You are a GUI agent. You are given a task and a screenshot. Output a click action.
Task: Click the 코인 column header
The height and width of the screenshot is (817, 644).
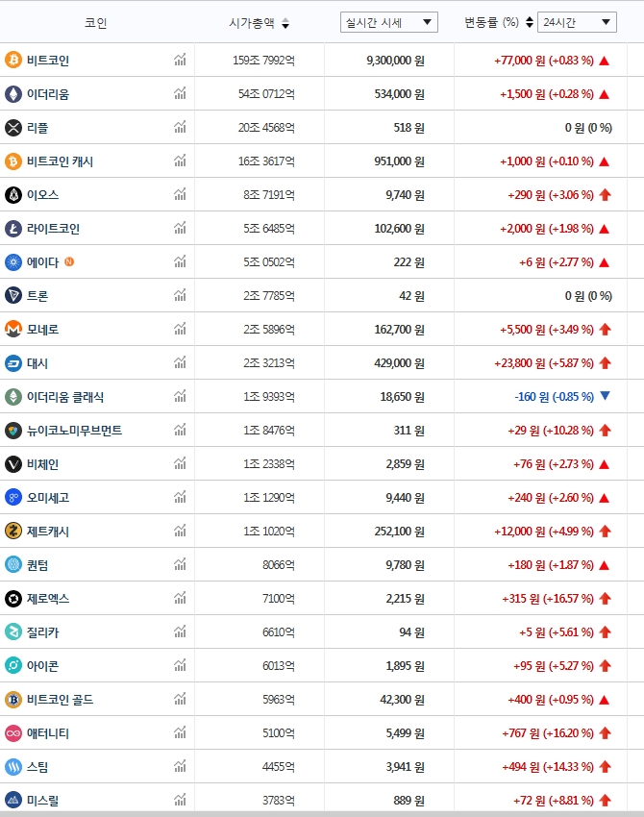coord(96,23)
